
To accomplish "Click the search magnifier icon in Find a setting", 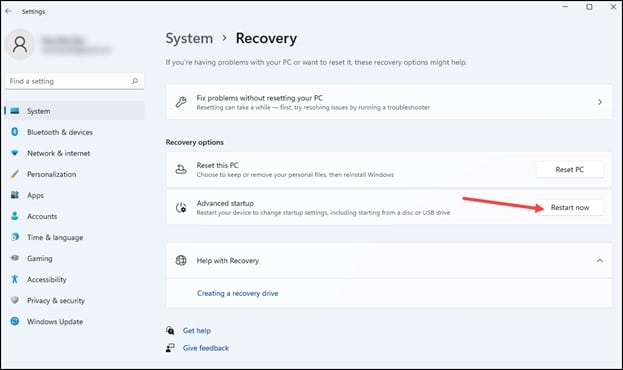I will pos(135,81).
